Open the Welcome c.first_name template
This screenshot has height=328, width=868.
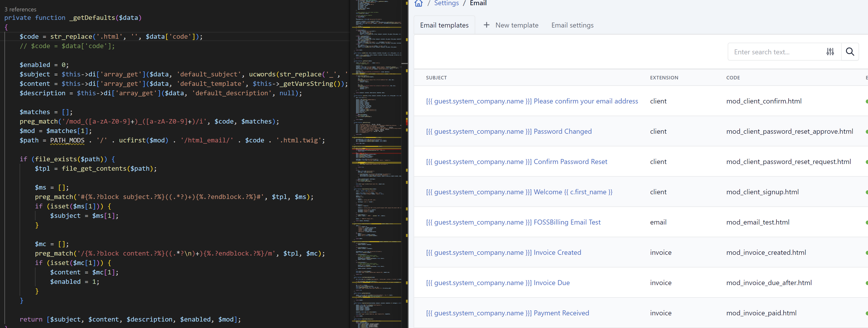point(519,192)
